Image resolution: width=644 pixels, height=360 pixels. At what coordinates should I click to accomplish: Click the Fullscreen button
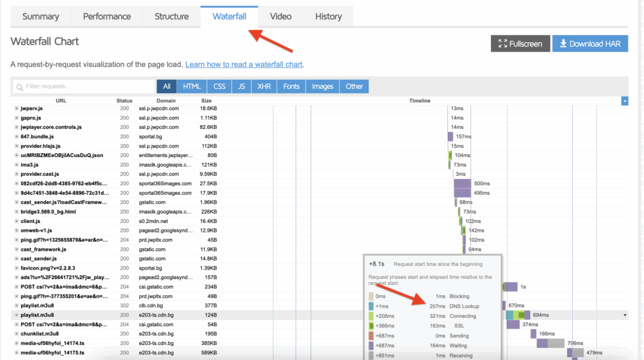click(x=520, y=43)
